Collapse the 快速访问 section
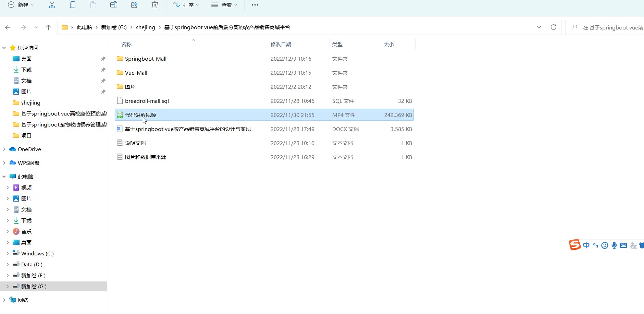Image resolution: width=644 pixels, height=314 pixels. (4, 48)
